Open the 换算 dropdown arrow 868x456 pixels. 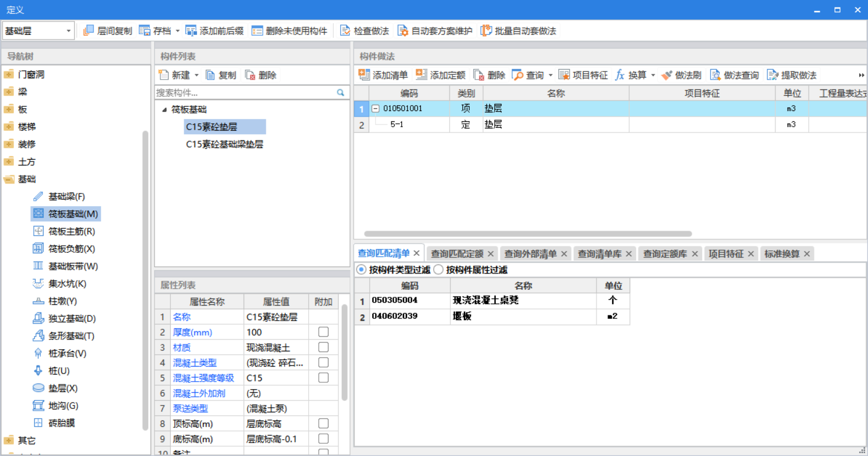click(653, 75)
